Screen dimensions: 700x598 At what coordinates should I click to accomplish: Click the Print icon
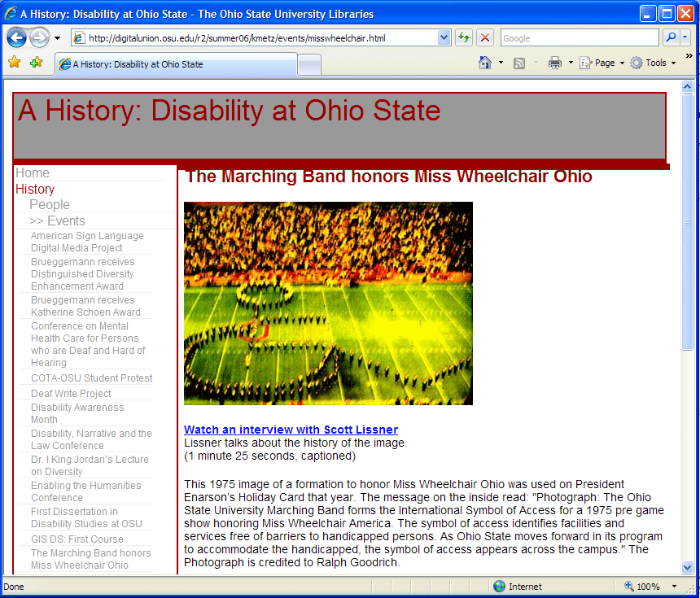(555, 63)
